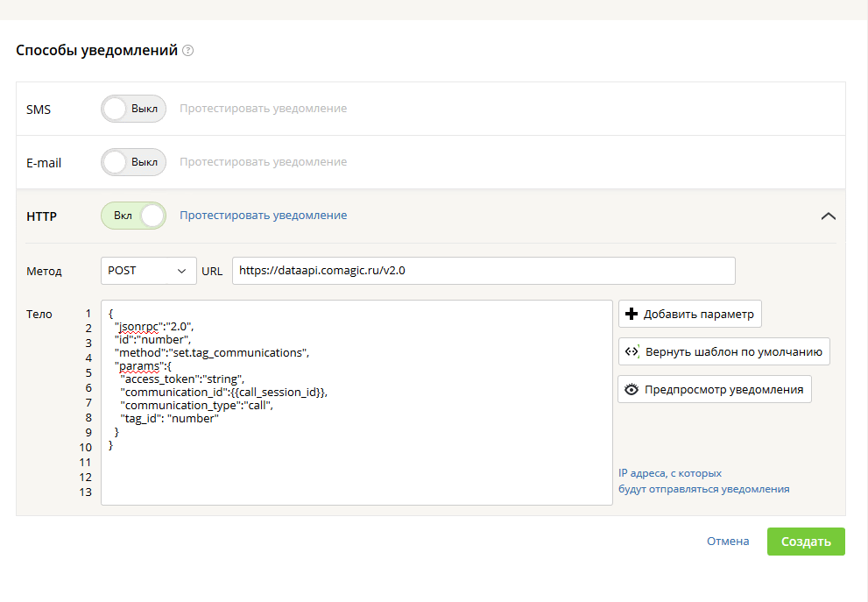Click eye icon on Предпросмотр уведомления
The height and width of the screenshot is (602, 868).
click(631, 389)
